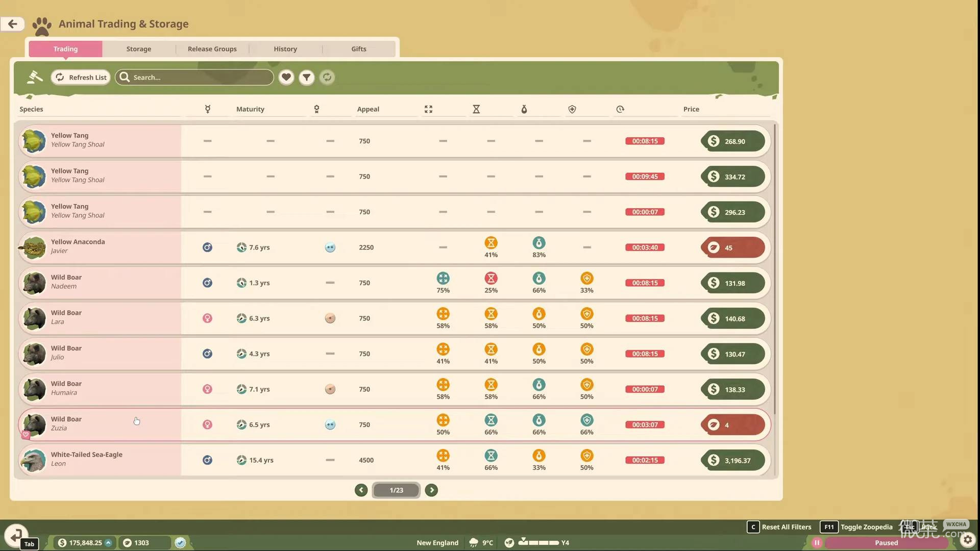This screenshot has width=980, height=551.
Task: Click the Yellow Anaconda portrait thumbnail
Action: (33, 247)
